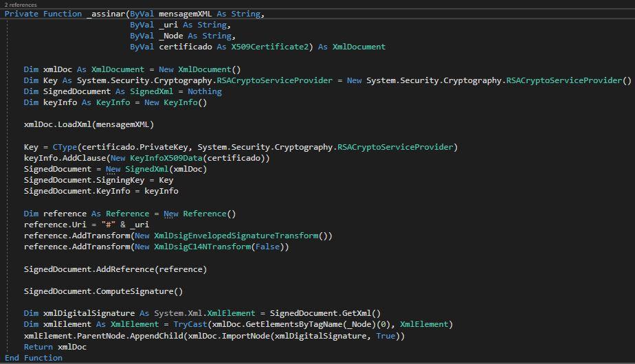Click dotted-underlined New before SignedXml(xmlDoc)

[113, 169]
